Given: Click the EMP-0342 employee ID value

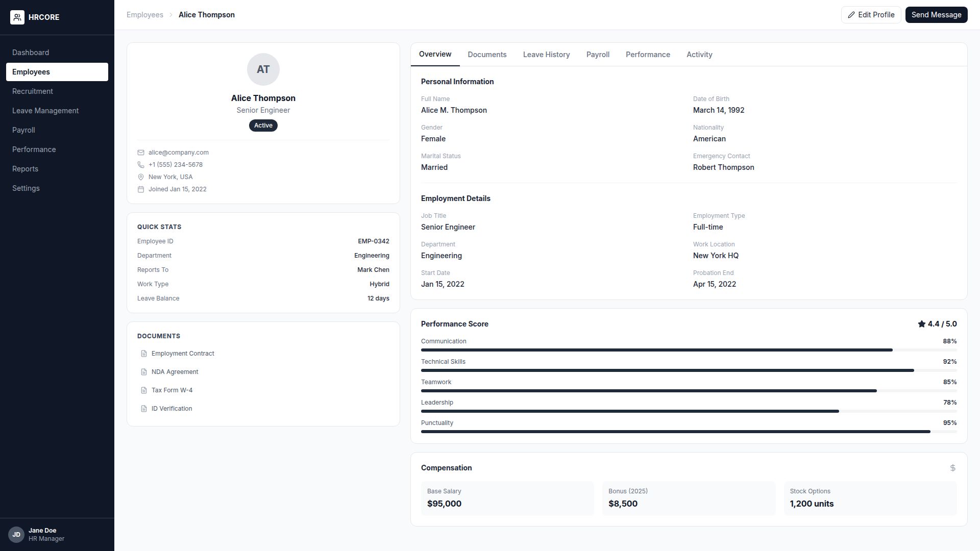Looking at the screenshot, I should [x=374, y=241].
